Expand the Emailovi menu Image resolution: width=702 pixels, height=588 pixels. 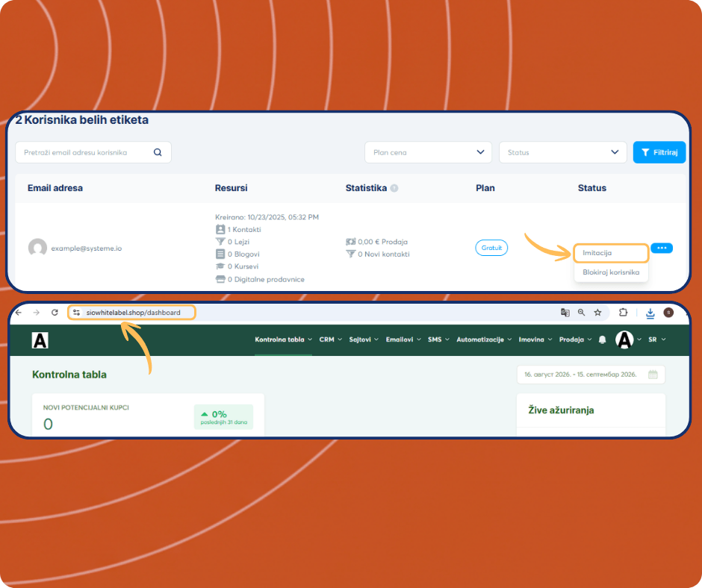[403, 340]
